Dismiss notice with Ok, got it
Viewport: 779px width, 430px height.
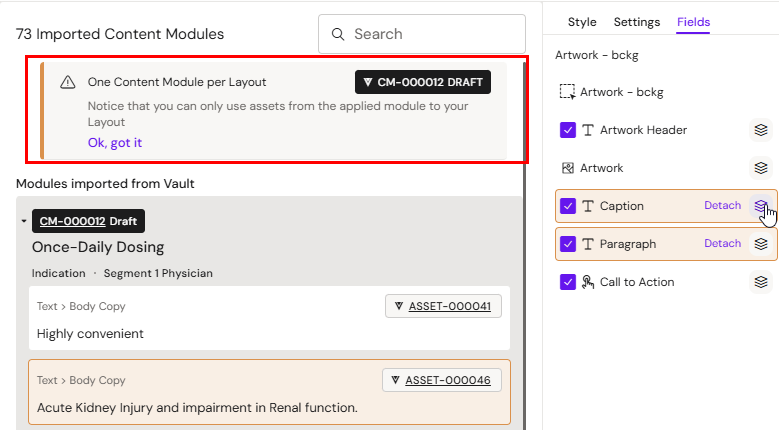[x=115, y=143]
